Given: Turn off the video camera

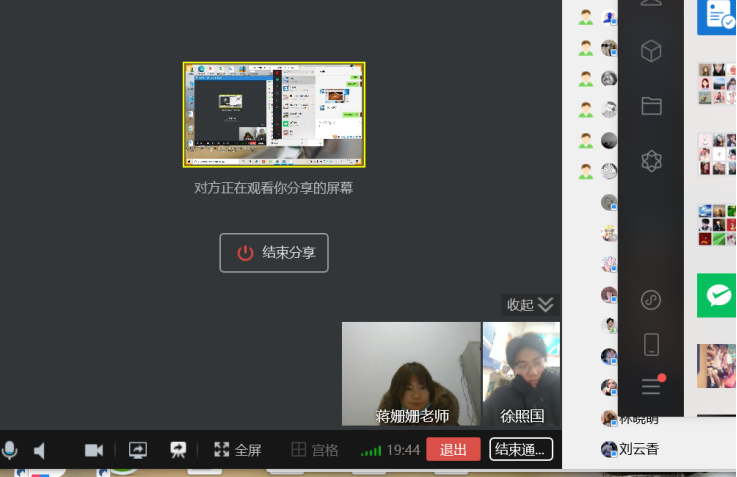Looking at the screenshot, I should coord(94,450).
